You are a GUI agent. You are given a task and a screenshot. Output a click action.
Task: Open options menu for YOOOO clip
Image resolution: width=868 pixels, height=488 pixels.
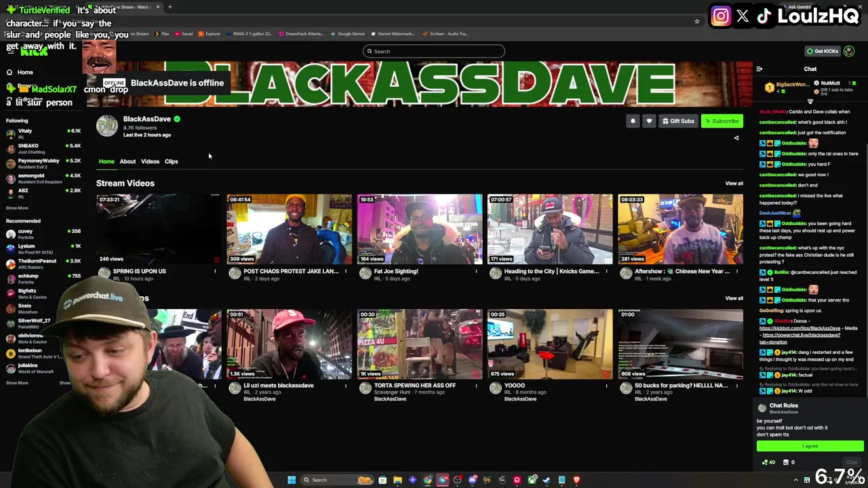(606, 386)
